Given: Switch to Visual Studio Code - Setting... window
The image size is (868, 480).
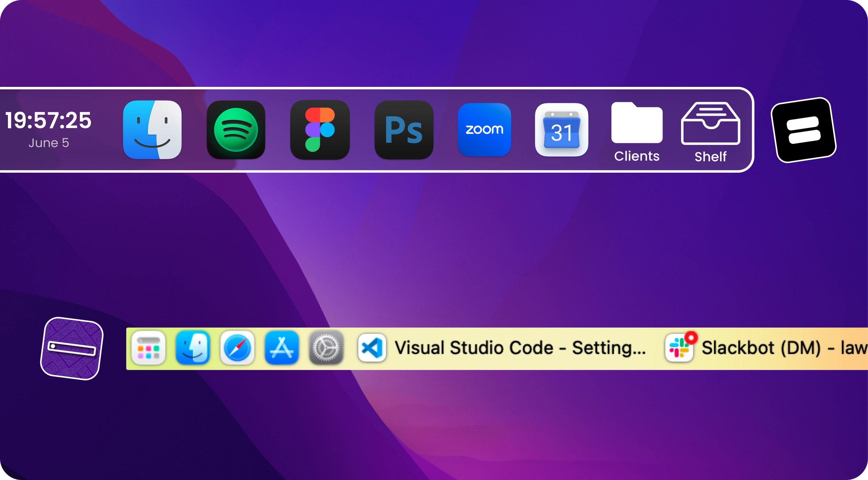Looking at the screenshot, I should pyautogui.click(x=520, y=347).
